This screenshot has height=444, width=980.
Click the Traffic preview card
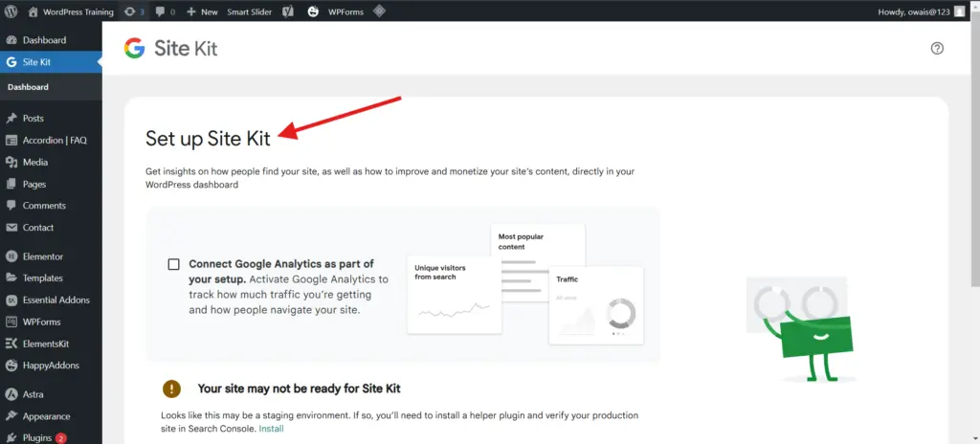click(595, 305)
